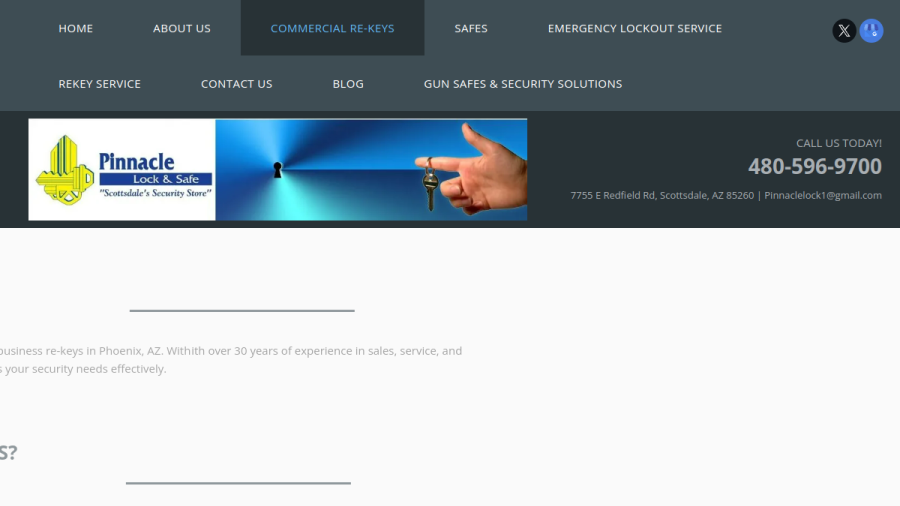
Task: Open Emergency Lockout Service page
Action: [x=635, y=28]
